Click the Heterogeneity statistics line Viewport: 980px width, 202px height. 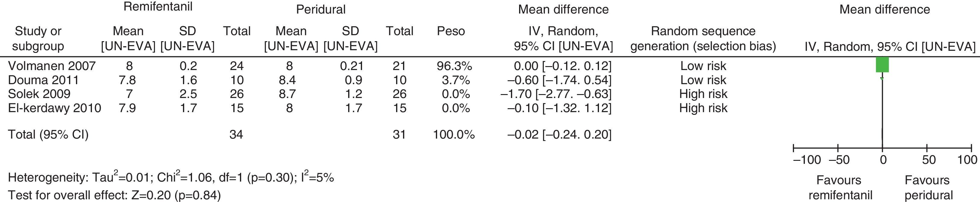click(171, 177)
